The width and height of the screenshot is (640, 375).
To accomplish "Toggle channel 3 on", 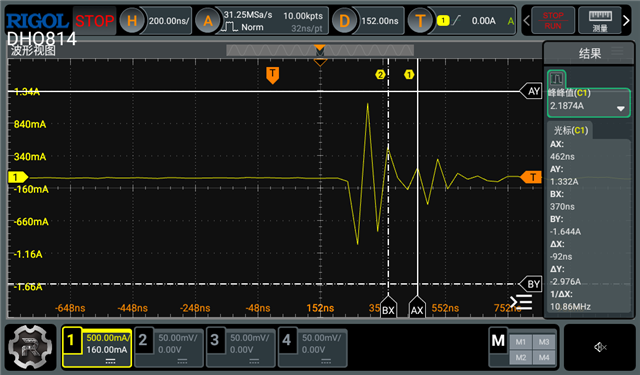I will [241, 348].
